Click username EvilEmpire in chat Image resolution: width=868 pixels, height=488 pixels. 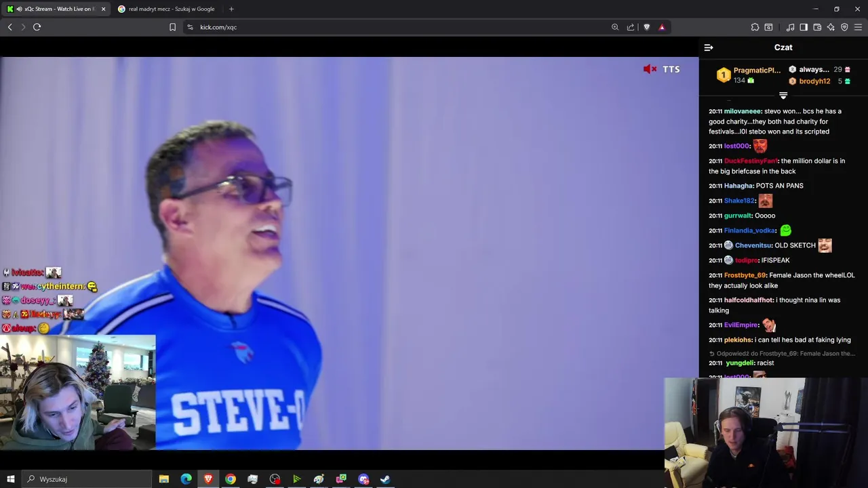pyautogui.click(x=741, y=325)
